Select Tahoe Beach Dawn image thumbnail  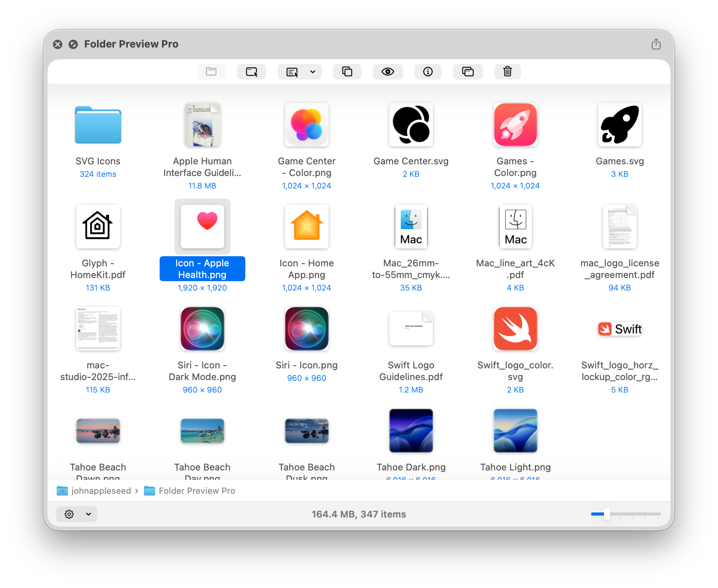(x=98, y=431)
